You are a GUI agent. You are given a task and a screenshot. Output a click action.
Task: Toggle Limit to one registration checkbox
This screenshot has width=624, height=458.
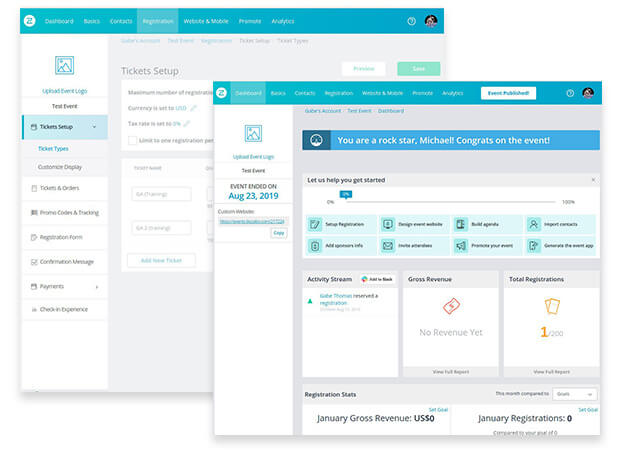[133, 139]
